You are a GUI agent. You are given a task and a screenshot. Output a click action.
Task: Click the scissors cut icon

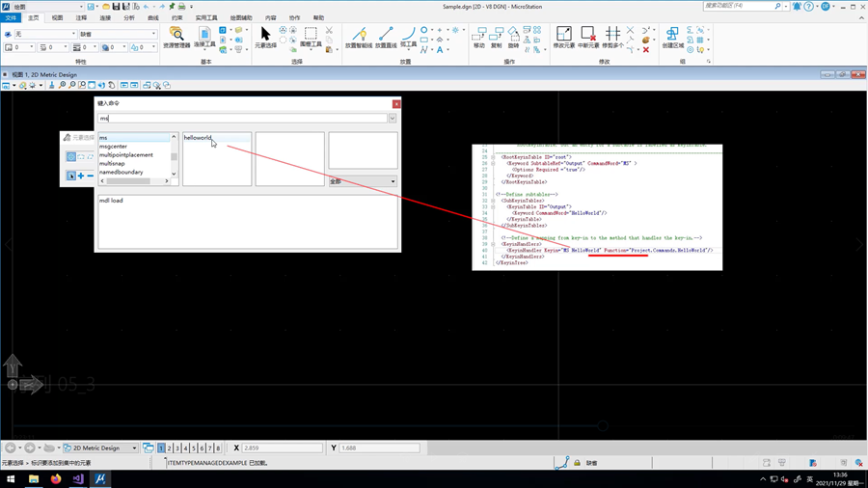330,30
